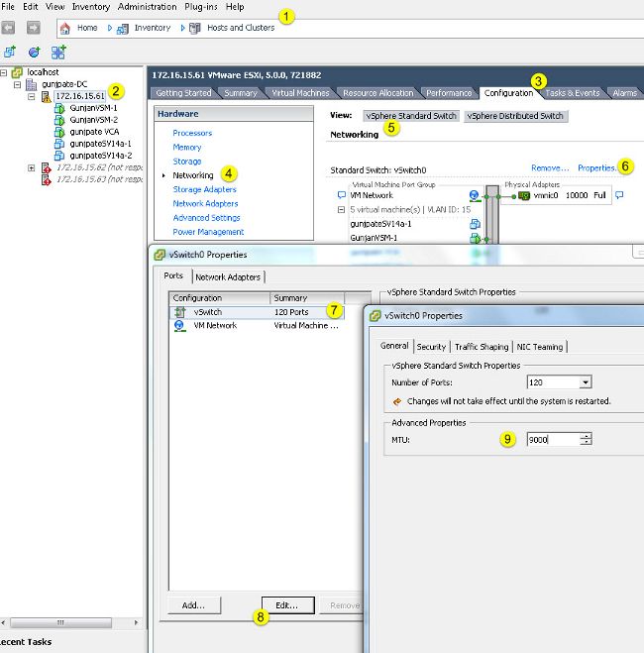The height and width of the screenshot is (653, 644).
Task: Click the MTU value input field
Action: pos(553,439)
